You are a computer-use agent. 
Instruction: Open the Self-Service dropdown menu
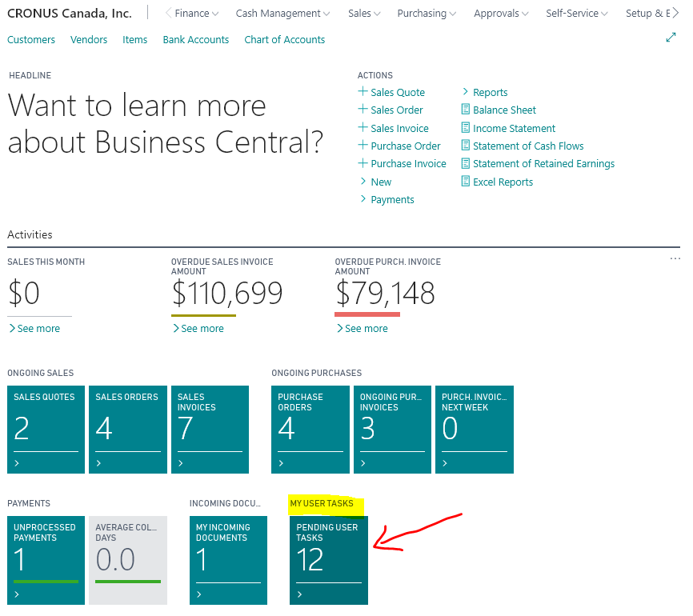tap(577, 14)
